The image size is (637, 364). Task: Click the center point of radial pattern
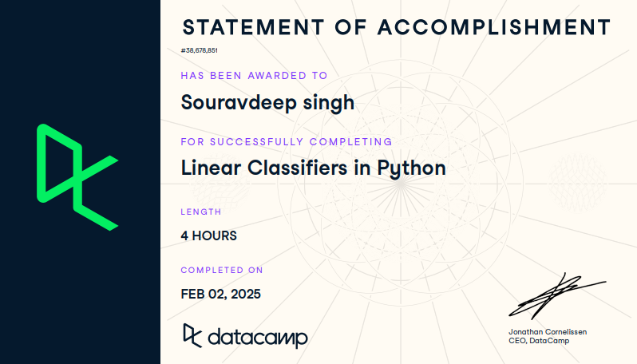401,184
